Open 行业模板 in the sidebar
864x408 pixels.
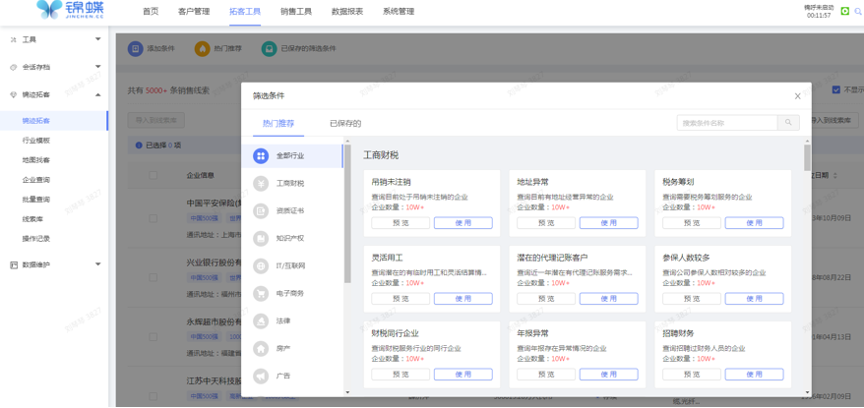[x=36, y=141]
